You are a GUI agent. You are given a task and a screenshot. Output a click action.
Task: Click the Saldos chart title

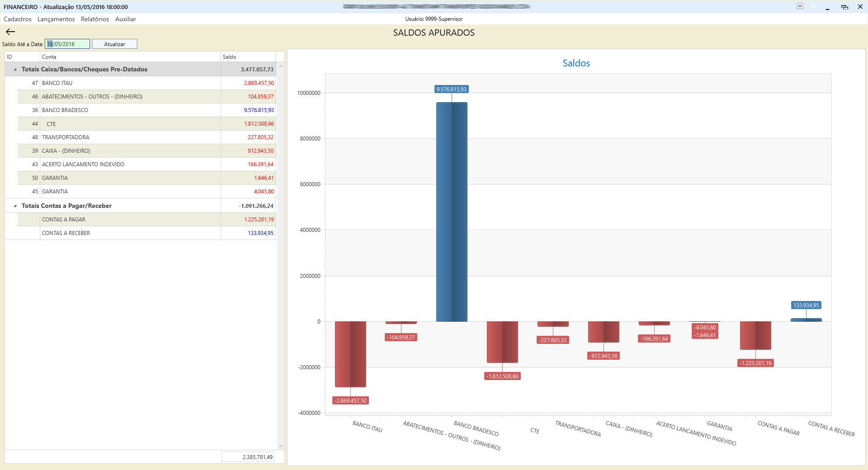click(x=576, y=63)
